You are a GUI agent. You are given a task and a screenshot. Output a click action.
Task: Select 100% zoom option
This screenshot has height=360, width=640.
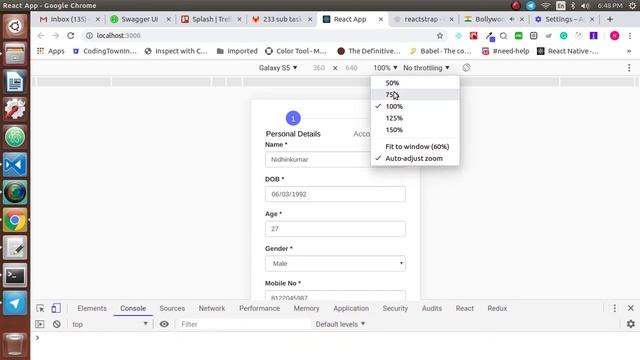(415, 106)
